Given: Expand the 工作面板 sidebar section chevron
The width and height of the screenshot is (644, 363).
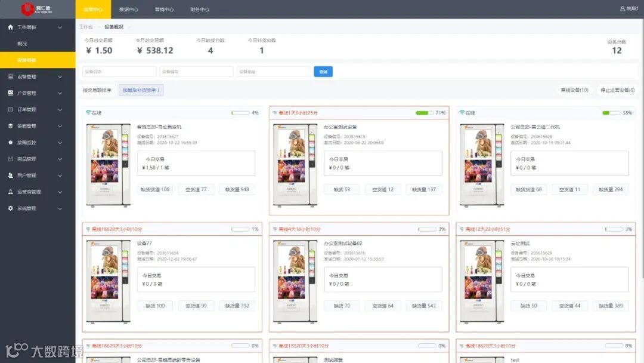Looking at the screenshot, I should [x=60, y=27].
